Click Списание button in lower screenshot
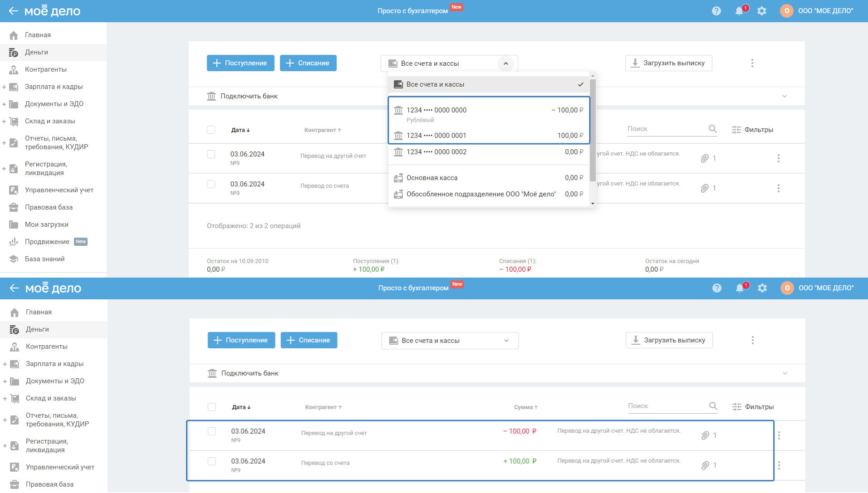This screenshot has height=493, width=868. (x=309, y=340)
